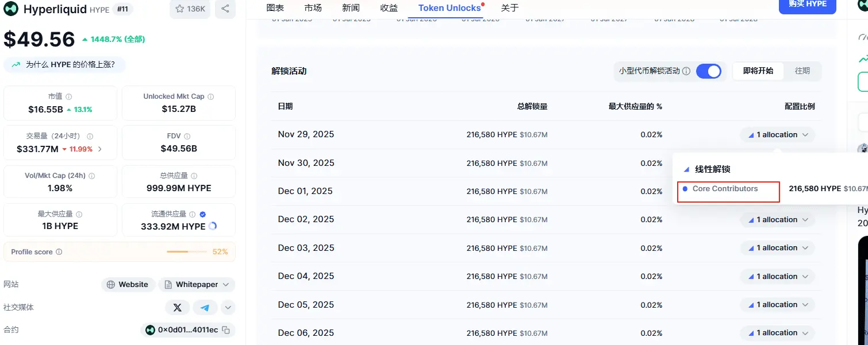Image resolution: width=868 pixels, height=345 pixels.
Task: Switch to the 收益 tab
Action: coord(389,8)
